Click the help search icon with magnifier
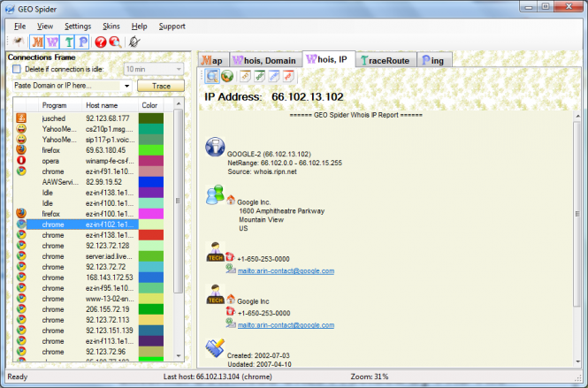Screen dimensions: 588x388 click(x=115, y=42)
